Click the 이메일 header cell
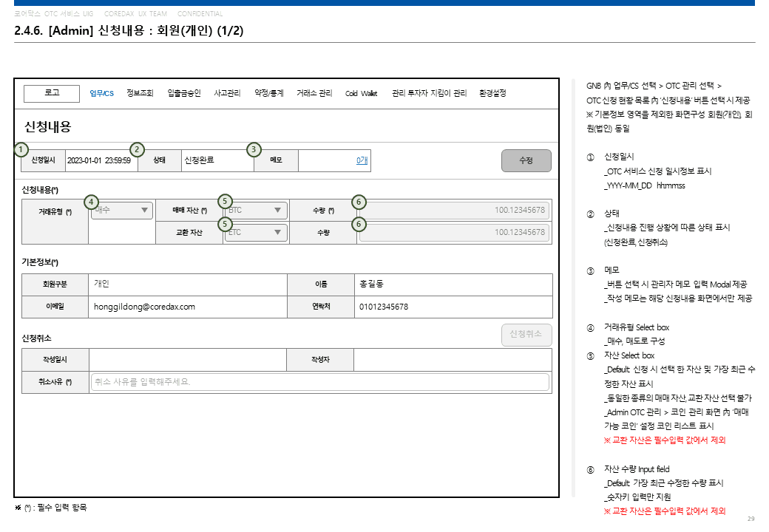 (55, 307)
